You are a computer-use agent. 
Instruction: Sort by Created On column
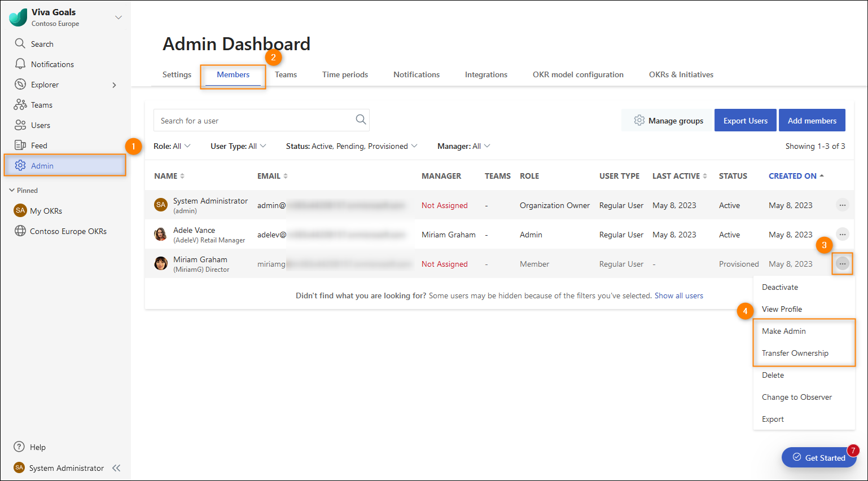796,176
